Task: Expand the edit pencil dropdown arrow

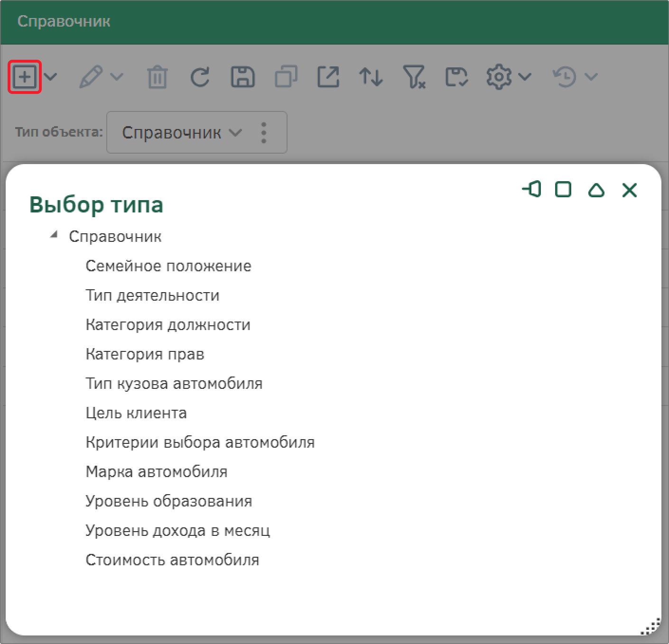Action: pyautogui.click(x=117, y=77)
